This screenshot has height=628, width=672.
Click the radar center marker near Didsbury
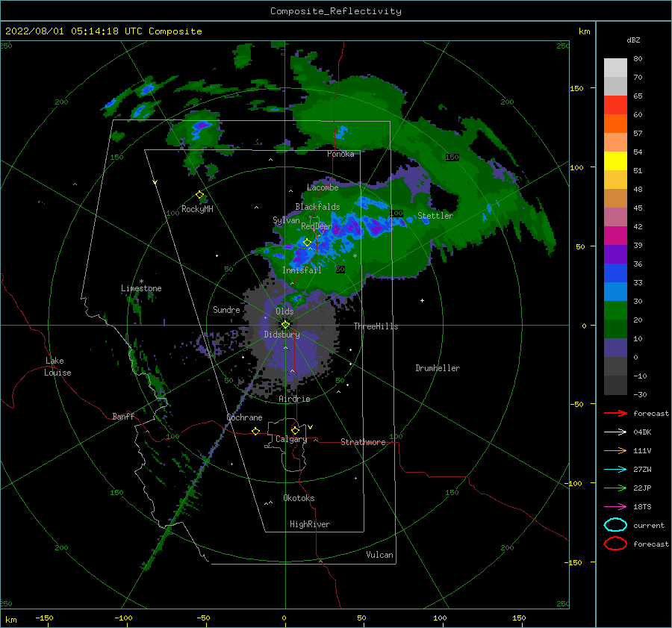click(x=285, y=325)
